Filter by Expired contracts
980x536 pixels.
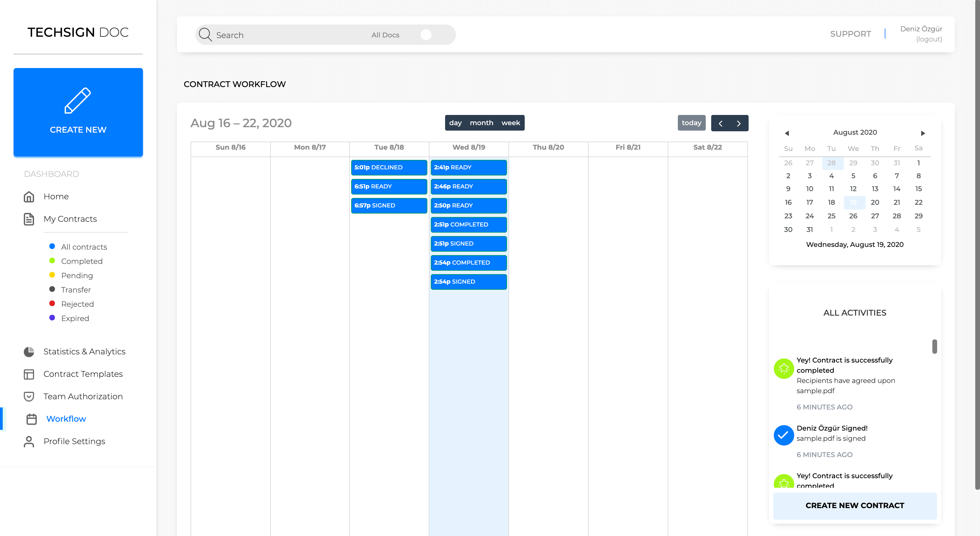(x=75, y=318)
